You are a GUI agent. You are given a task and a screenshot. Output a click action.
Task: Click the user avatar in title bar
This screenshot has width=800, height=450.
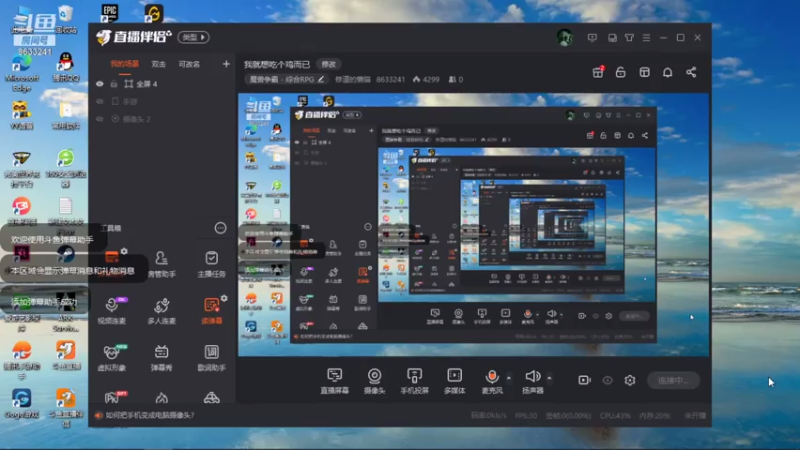point(564,38)
